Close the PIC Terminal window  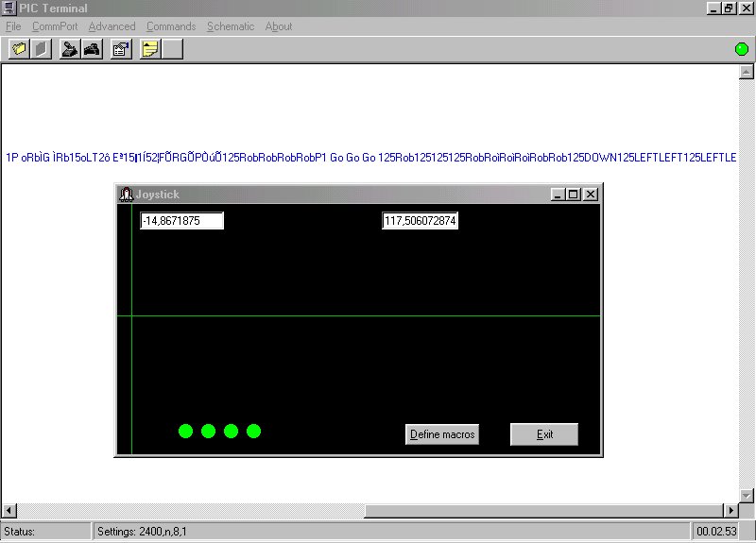(746, 8)
